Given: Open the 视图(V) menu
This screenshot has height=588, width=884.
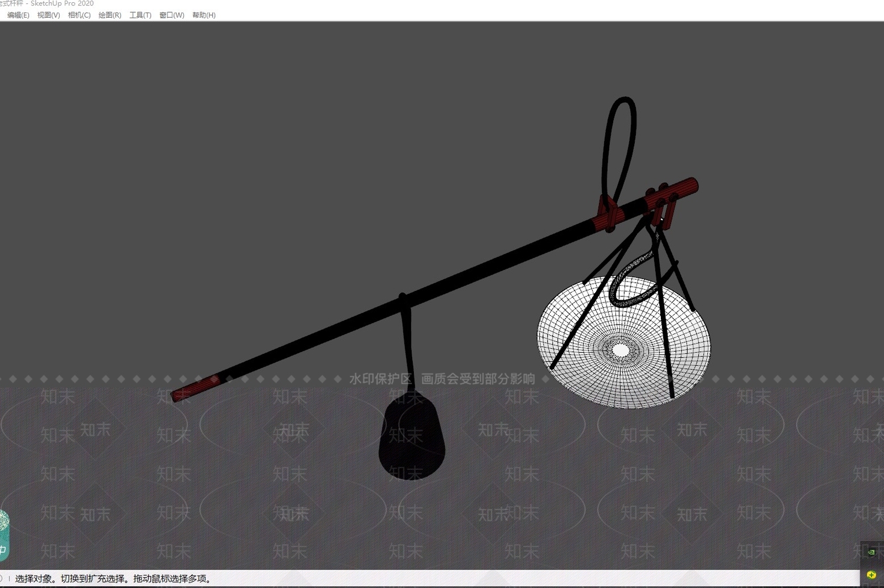Looking at the screenshot, I should (x=48, y=15).
